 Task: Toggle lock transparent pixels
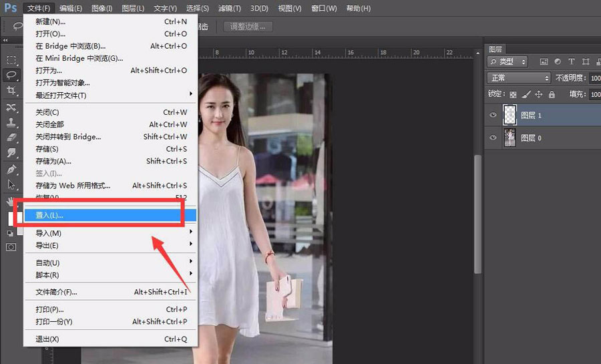pos(513,94)
